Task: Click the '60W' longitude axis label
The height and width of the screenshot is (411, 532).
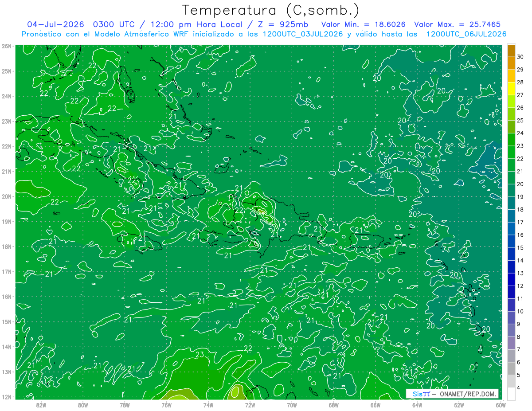Action: [x=500, y=405]
